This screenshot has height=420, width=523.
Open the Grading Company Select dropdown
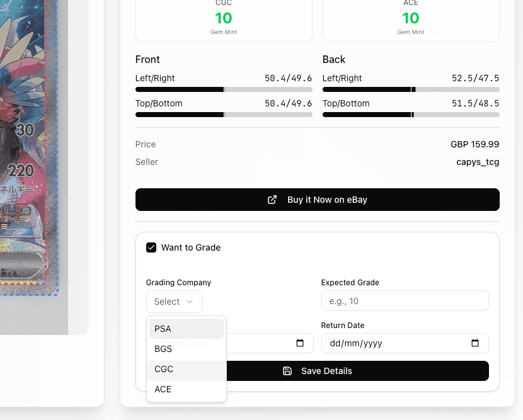pyautogui.click(x=174, y=302)
